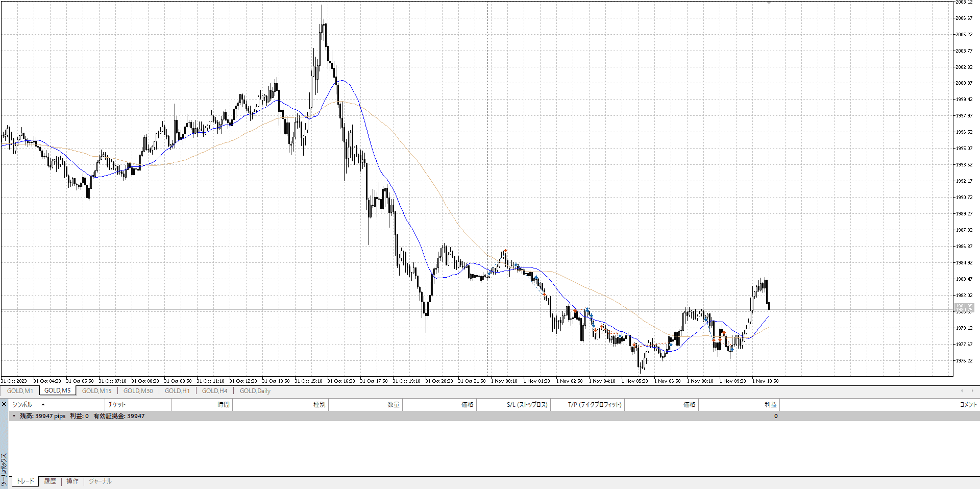Select the 残高 balance summary row
980x489 pixels.
[82, 416]
